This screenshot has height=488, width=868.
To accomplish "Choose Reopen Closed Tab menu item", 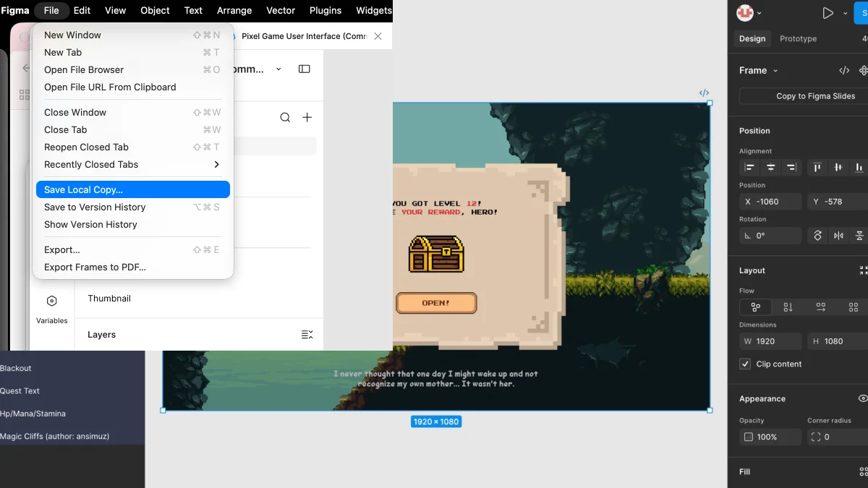I will 132,147.
